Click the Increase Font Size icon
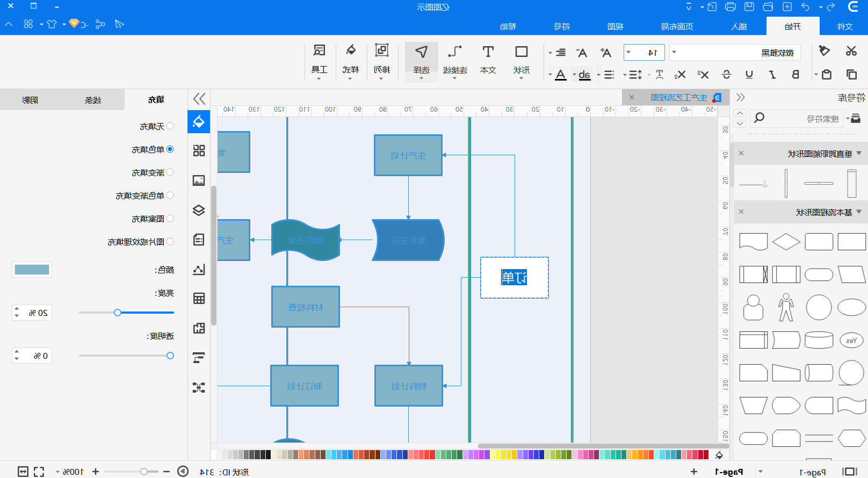This screenshot has width=868, height=478. [x=606, y=52]
